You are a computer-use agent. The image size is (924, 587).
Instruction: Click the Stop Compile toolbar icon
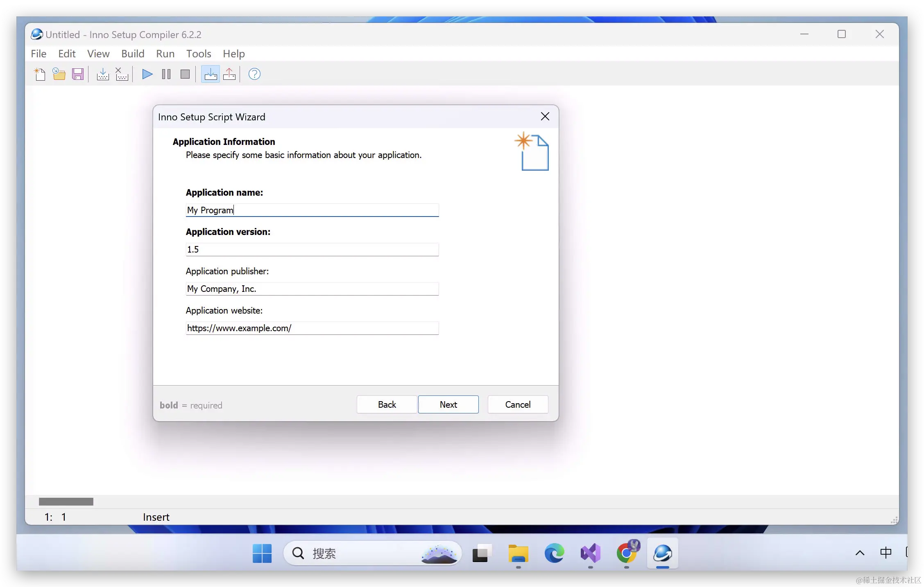[x=122, y=74]
